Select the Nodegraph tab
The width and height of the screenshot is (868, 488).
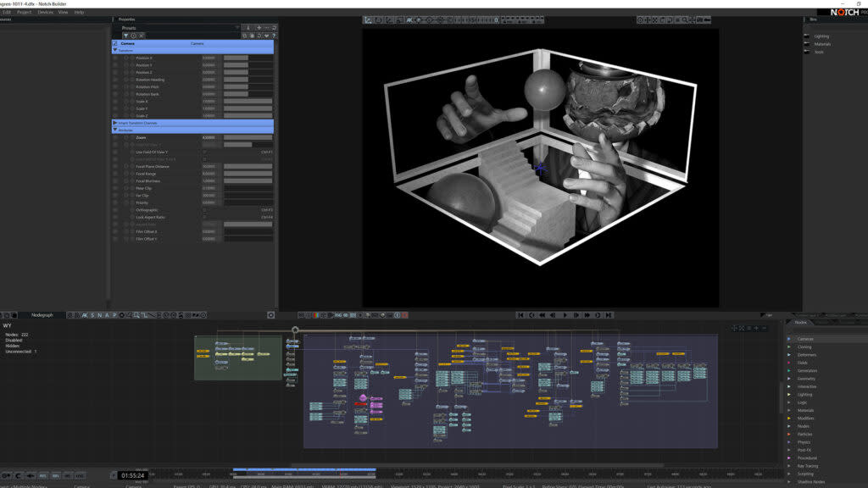(42, 315)
